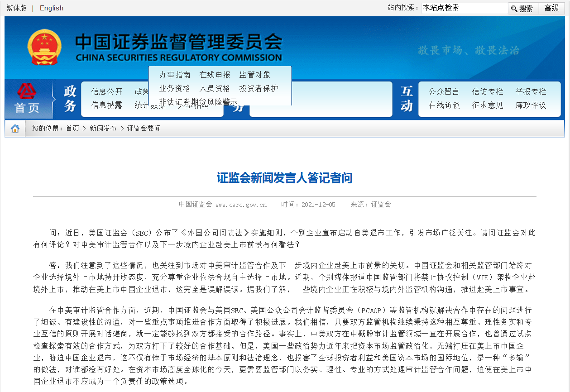Click the 政务 section heading

(x=70, y=98)
